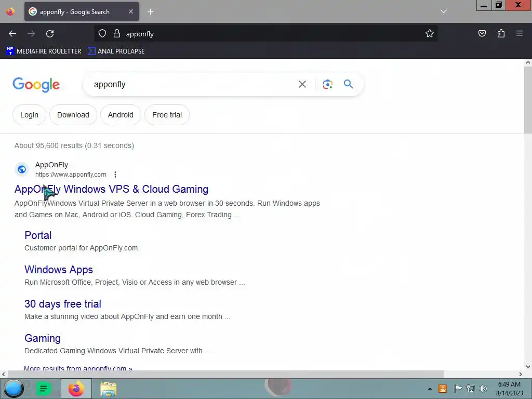Click the AppOnFly globe favicon
This screenshot has width=532, height=399.
pyautogui.click(x=22, y=169)
